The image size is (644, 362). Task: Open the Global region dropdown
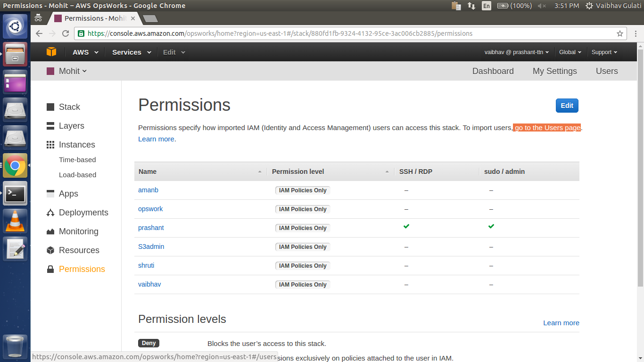pyautogui.click(x=570, y=52)
